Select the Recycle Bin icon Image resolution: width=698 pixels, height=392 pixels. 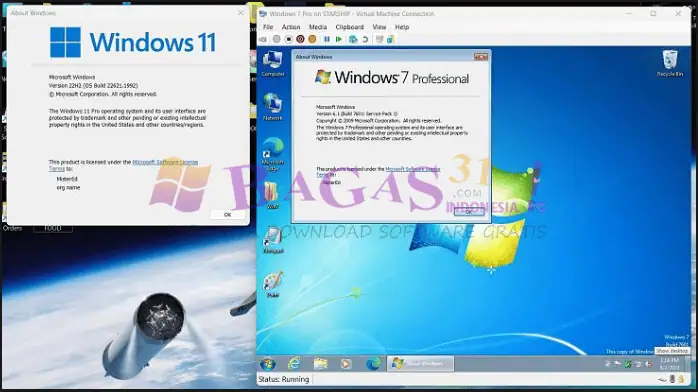coord(670,64)
